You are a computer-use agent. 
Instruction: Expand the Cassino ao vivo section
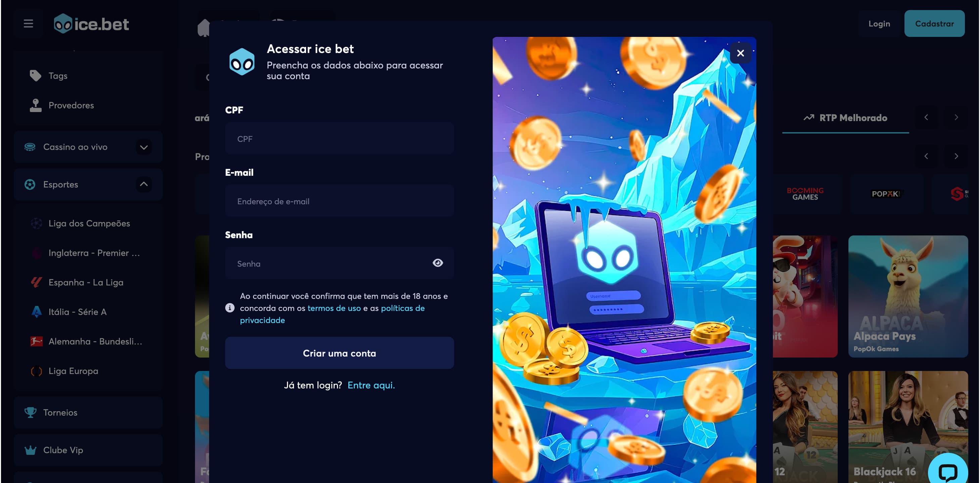(144, 147)
